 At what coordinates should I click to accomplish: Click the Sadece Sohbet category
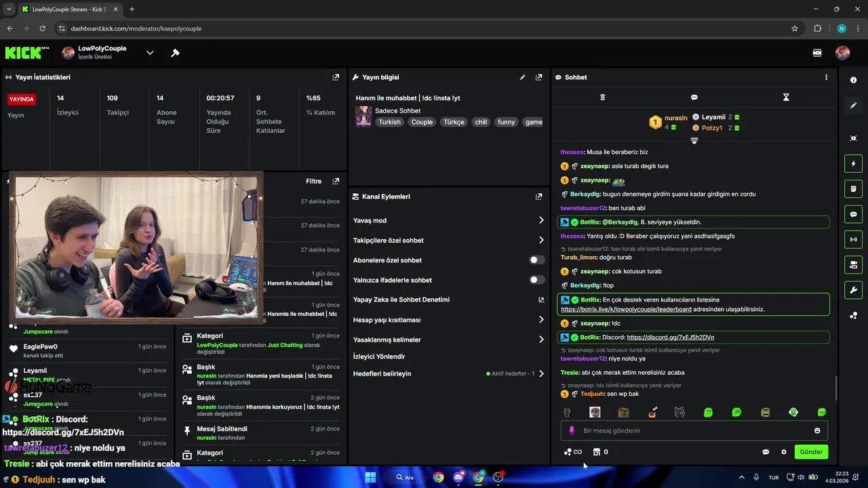397,110
